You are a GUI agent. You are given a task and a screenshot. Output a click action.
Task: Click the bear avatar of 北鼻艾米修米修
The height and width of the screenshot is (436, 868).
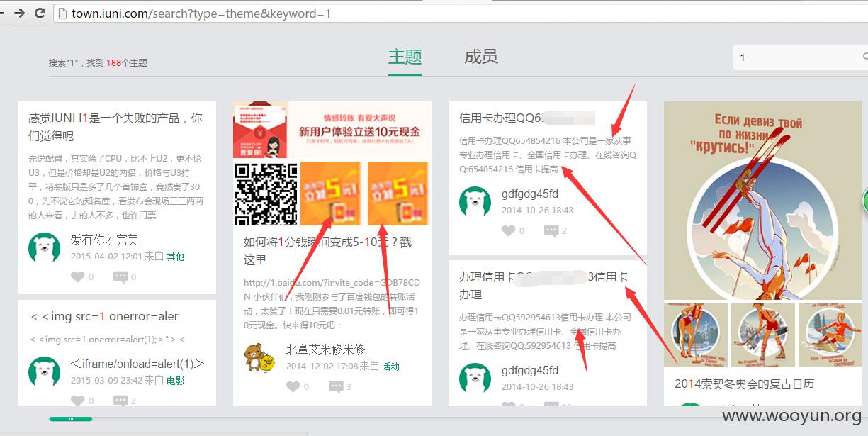[x=259, y=357]
